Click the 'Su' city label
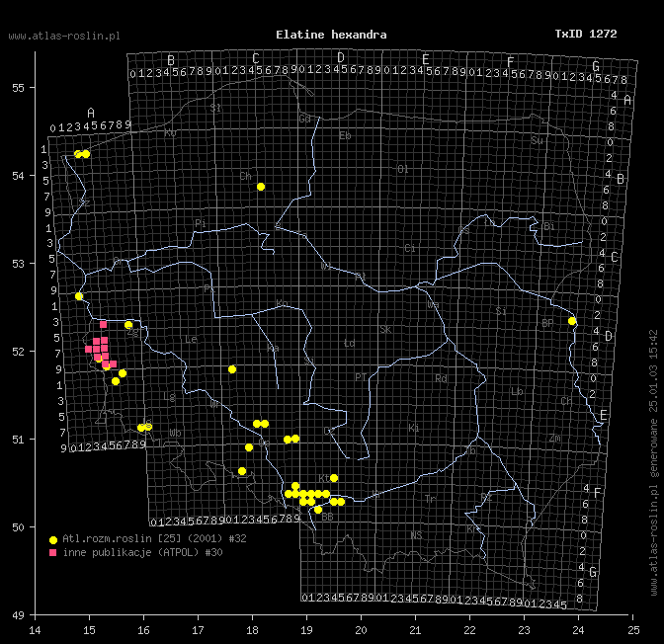 (x=537, y=140)
